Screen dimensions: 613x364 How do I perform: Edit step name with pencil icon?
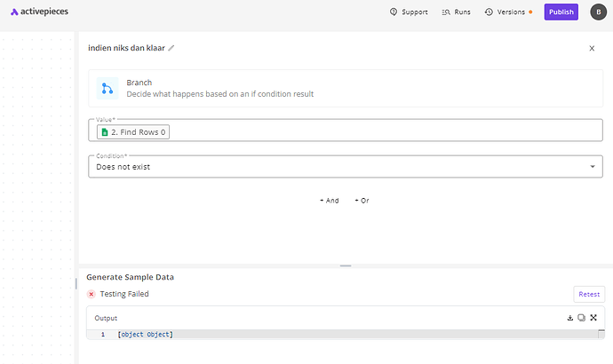tap(171, 48)
